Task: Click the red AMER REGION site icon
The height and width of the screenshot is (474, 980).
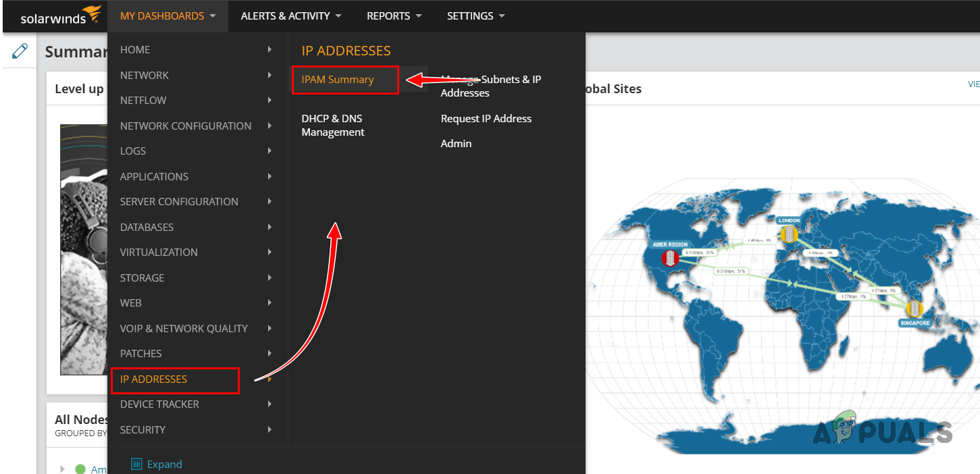Action: click(669, 258)
